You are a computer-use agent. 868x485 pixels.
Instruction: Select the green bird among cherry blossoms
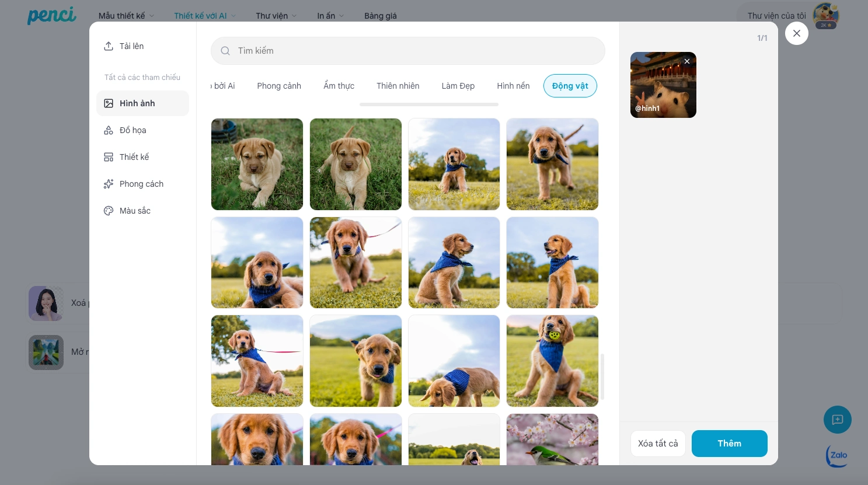coord(553,439)
